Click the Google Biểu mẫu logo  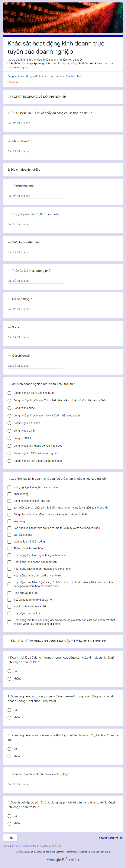coord(63,860)
